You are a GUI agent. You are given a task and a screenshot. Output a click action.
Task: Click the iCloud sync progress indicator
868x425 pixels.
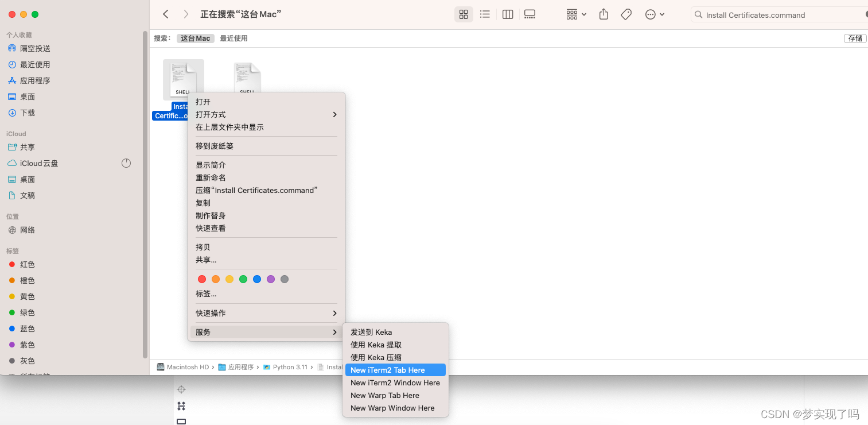(126, 163)
